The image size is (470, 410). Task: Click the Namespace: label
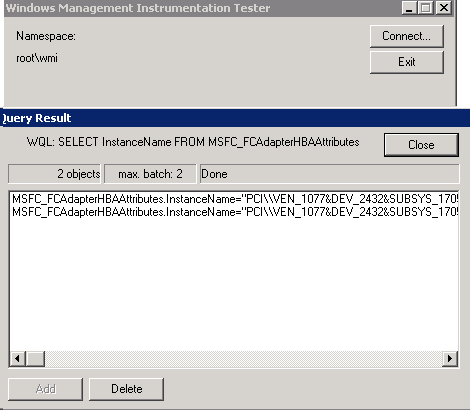point(46,36)
